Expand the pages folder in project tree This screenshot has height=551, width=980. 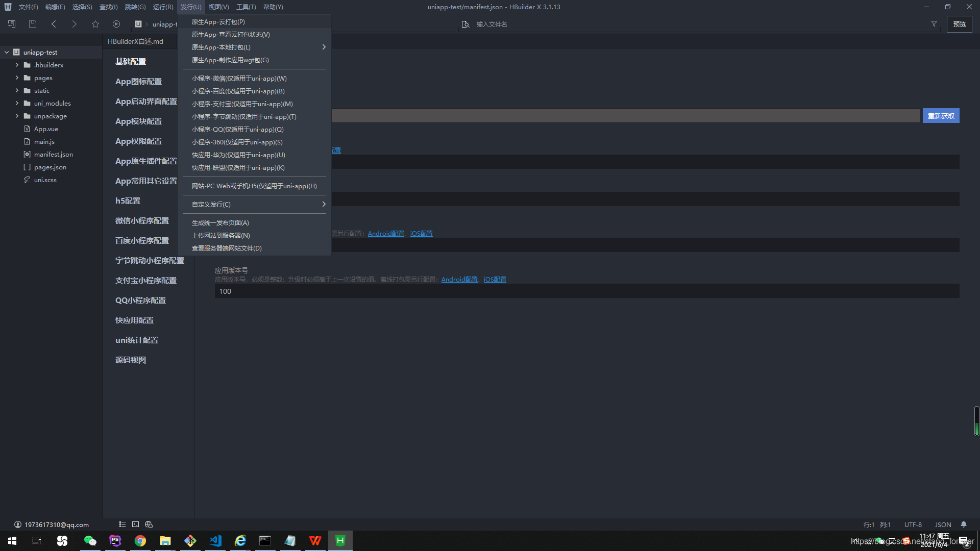17,78
